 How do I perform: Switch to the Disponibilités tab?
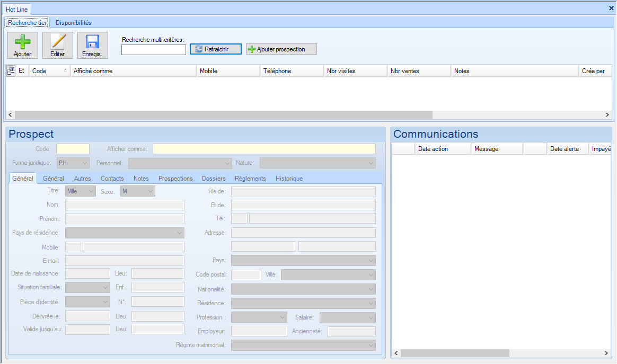(74, 23)
